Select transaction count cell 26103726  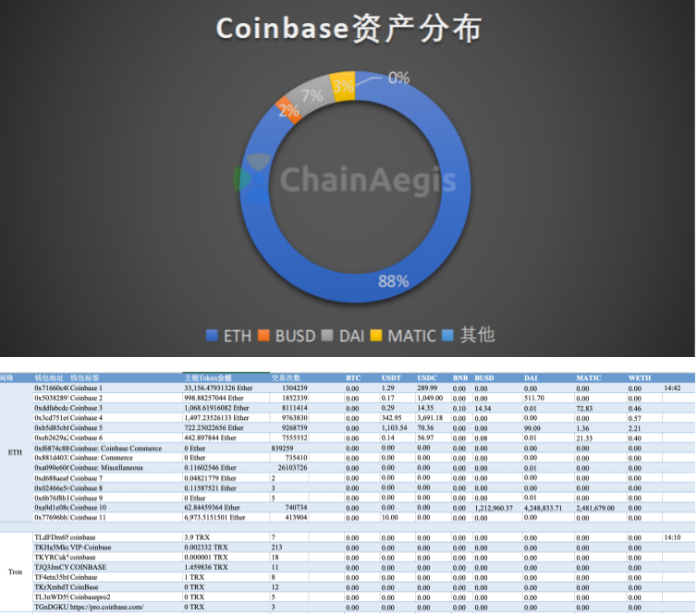(289, 468)
